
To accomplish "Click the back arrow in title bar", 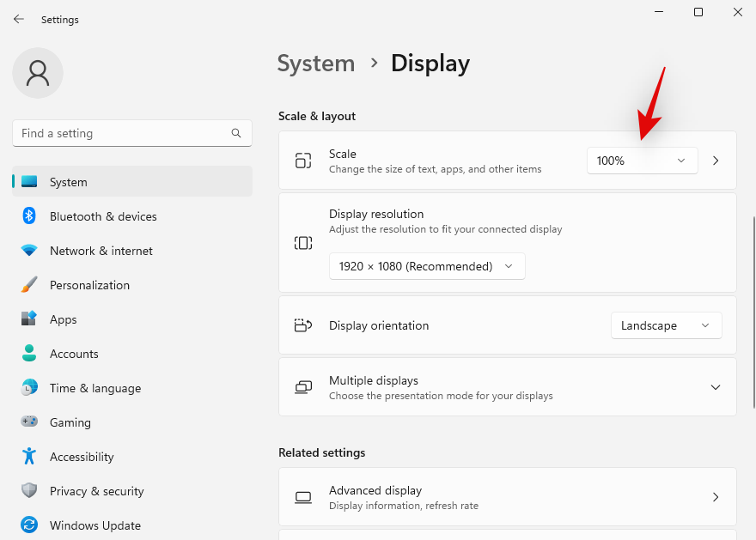I will 19,19.
